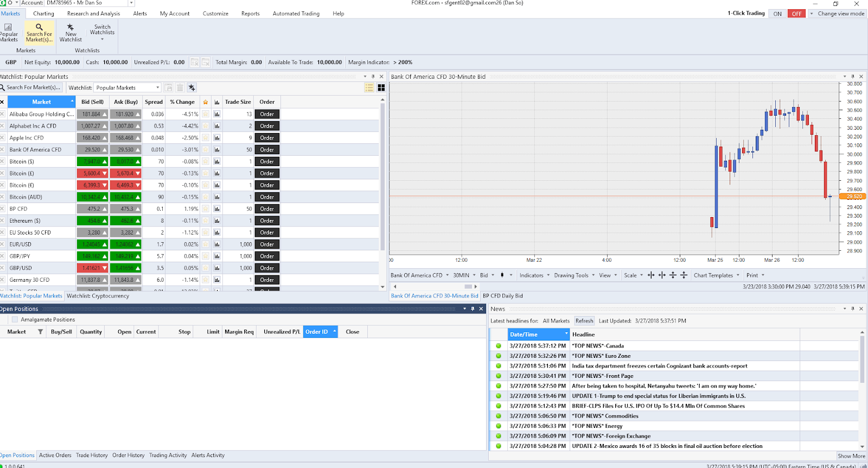
Task: Remove Alibaba Group Holding from the watchlist
Action: [x=2, y=114]
